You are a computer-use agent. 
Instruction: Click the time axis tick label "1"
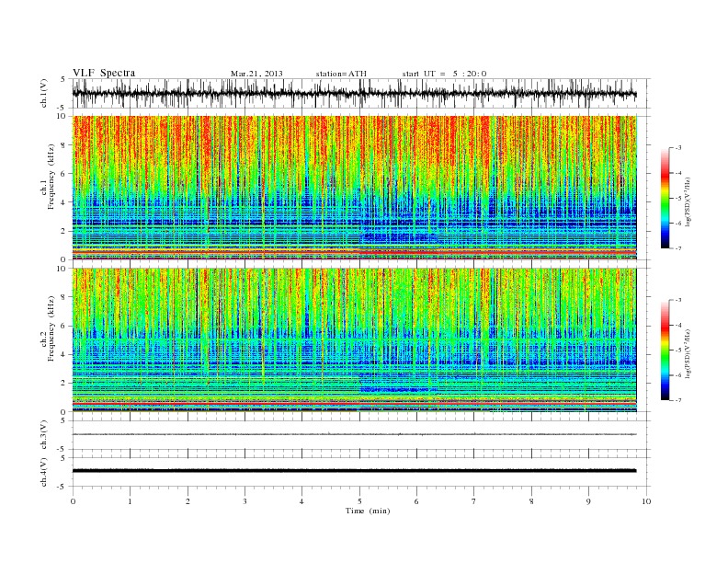(130, 501)
